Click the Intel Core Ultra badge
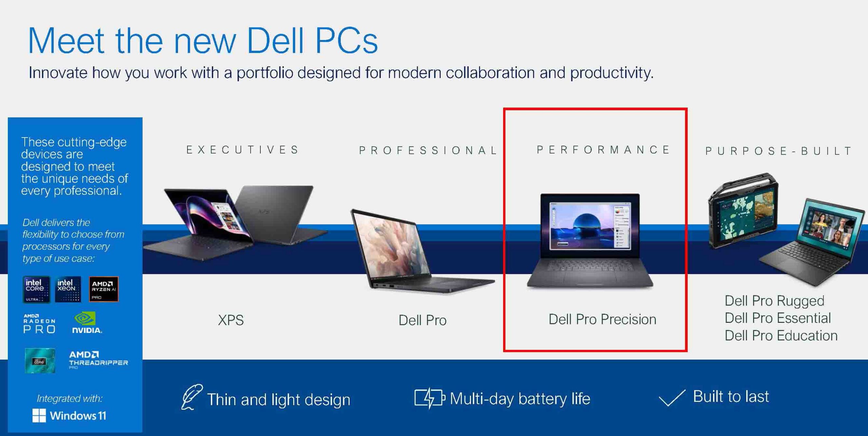Image resolution: width=868 pixels, height=436 pixels. pos(36,289)
